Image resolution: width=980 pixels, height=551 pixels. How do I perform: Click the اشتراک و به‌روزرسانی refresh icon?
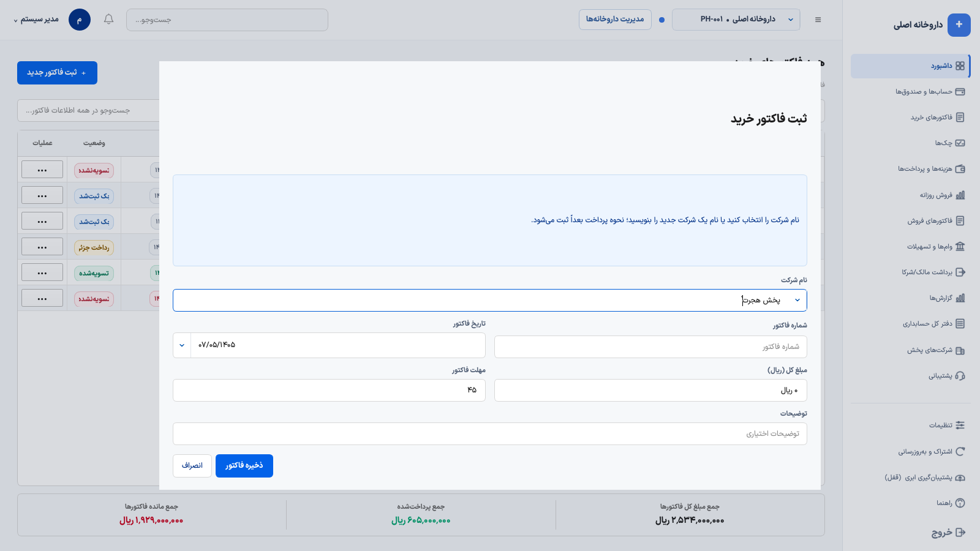coord(960,452)
